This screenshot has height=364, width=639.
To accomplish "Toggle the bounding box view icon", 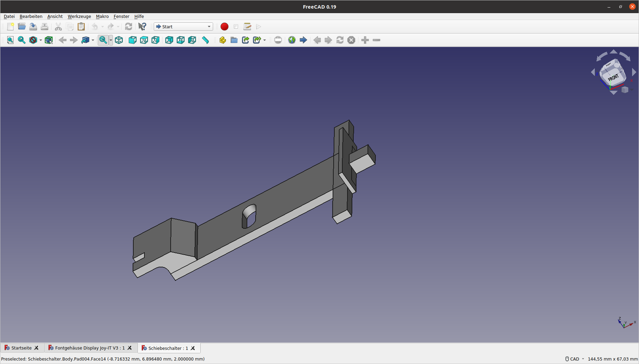I will 49,40.
